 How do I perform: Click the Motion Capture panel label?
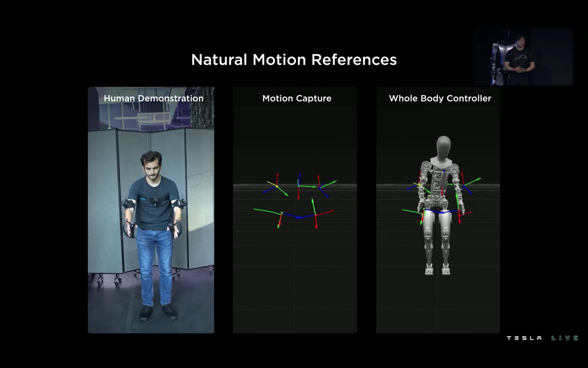(x=296, y=98)
